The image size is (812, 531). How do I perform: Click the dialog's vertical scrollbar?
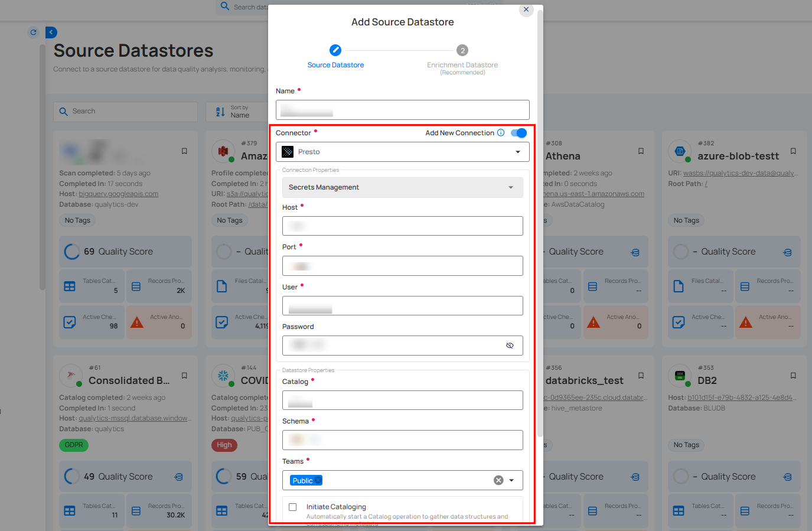click(540, 236)
